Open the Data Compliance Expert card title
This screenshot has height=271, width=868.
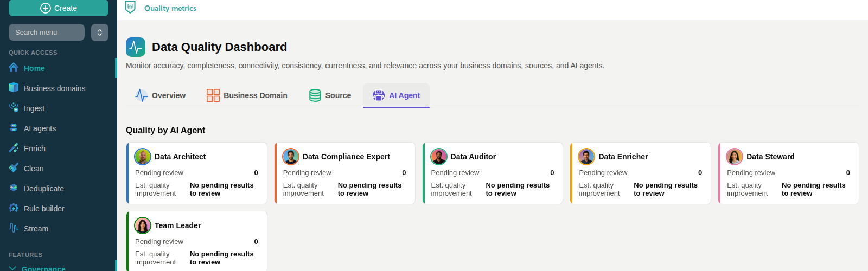tap(346, 157)
